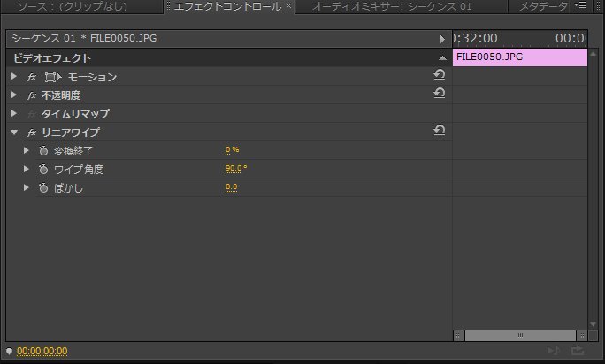Toggle the ワイプ角度 animation stopwatch

tap(43, 170)
